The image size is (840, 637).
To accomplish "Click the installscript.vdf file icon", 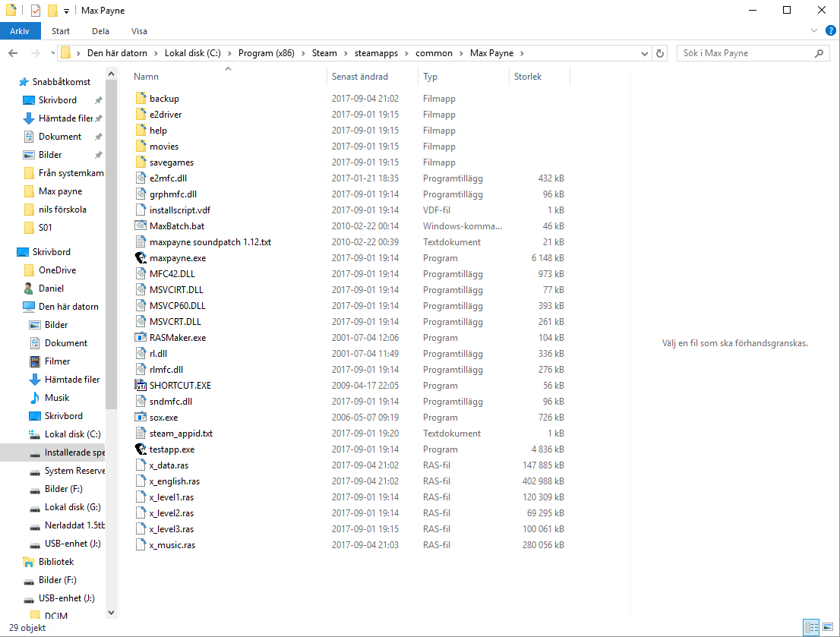I will (141, 210).
